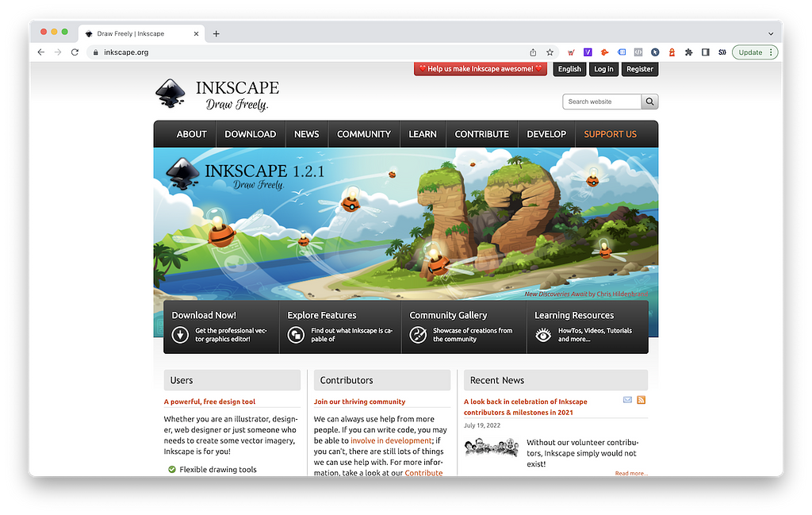
Task: Bookmark this page with the star icon
Action: pos(550,52)
